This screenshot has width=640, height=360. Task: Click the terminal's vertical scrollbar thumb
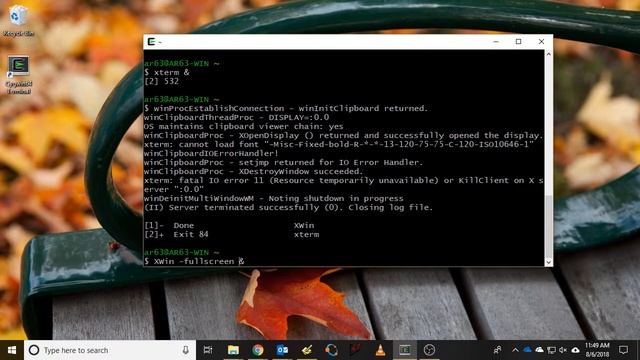pos(549,226)
